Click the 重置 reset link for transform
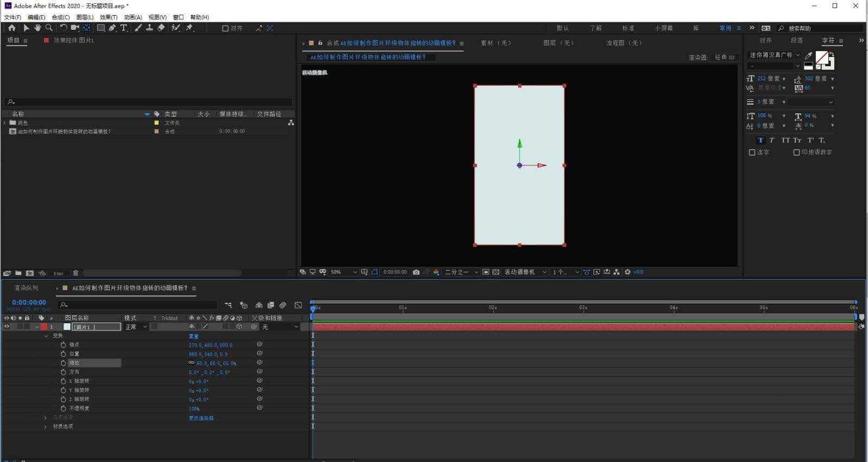Screen dimensions: 868x462 pyautogui.click(x=194, y=336)
